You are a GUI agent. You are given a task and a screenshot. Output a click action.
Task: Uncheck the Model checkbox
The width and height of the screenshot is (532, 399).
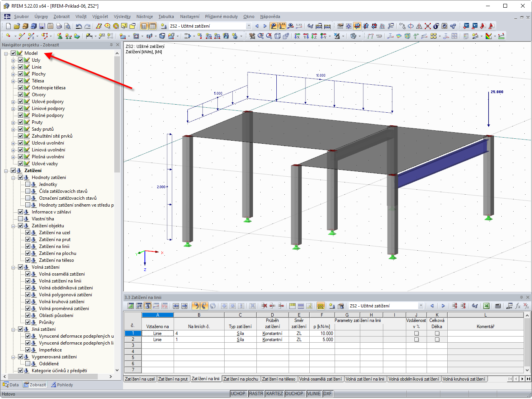click(x=13, y=53)
